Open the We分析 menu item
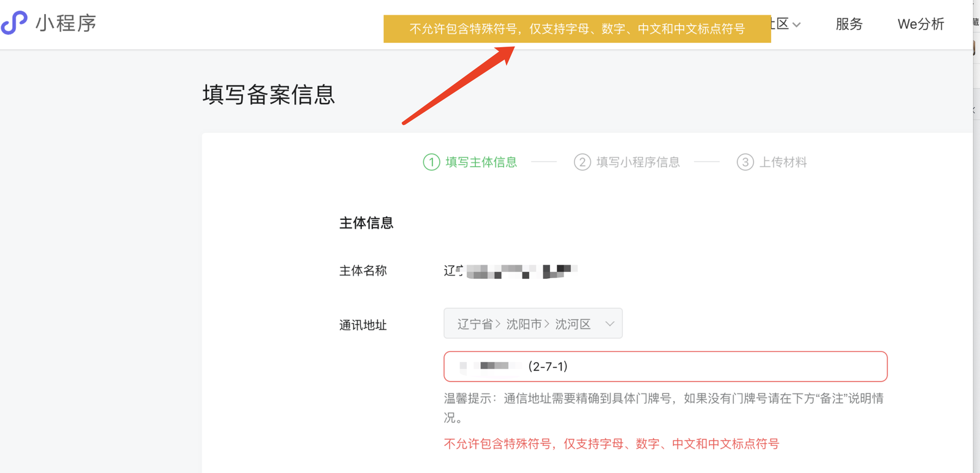980x473 pixels. [921, 24]
